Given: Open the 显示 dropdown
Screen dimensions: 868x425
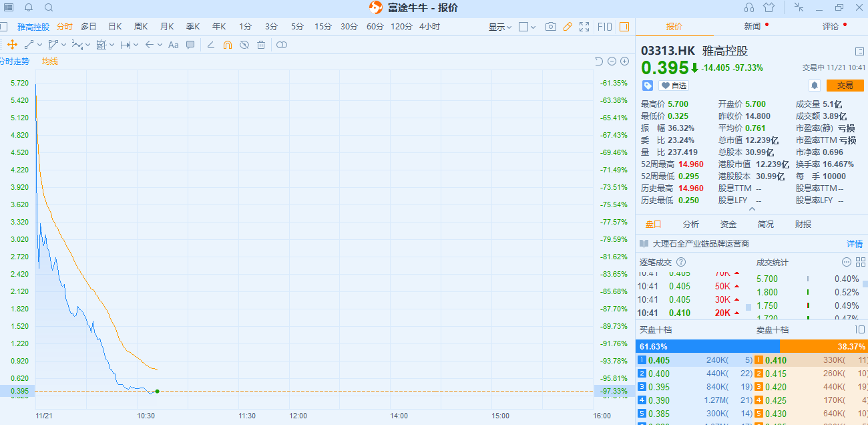Looking at the screenshot, I should pos(500,27).
